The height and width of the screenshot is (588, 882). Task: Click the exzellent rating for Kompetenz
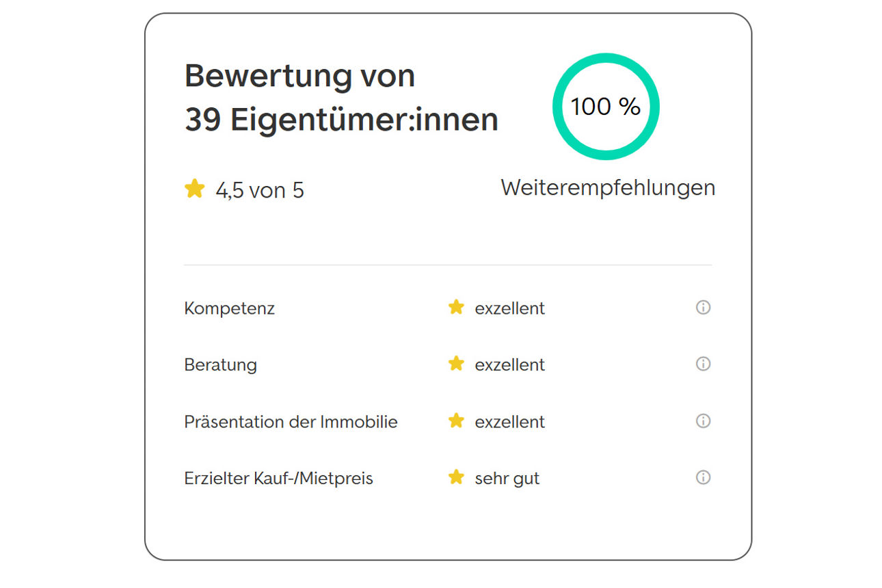point(509,308)
